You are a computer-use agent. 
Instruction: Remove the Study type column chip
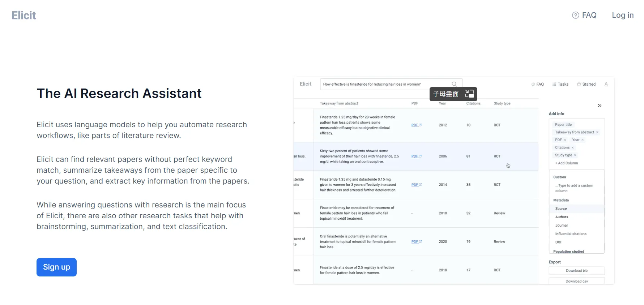pyautogui.click(x=575, y=155)
